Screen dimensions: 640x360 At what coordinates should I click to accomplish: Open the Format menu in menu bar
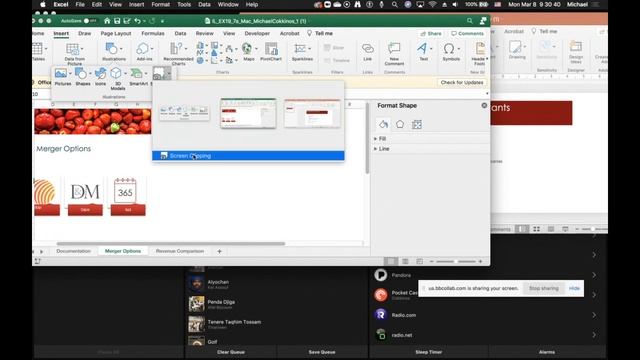click(x=160, y=4)
